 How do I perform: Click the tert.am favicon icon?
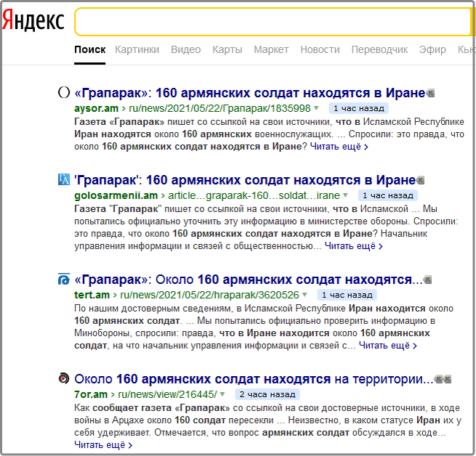[x=64, y=279]
